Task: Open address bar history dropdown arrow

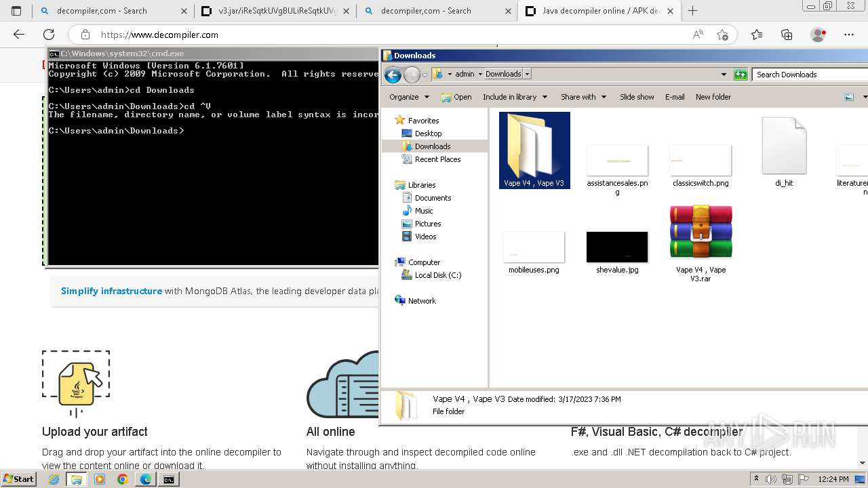Action: (724, 75)
